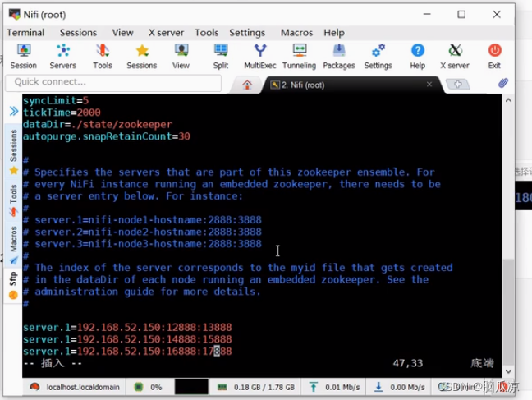Add a new terminal tab
This screenshot has width=532, height=400.
pyautogui.click(x=457, y=84)
